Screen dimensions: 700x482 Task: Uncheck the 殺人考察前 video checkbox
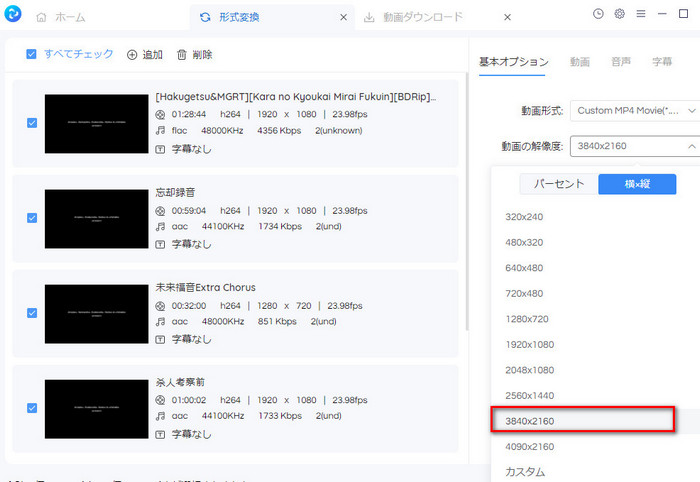coord(32,408)
